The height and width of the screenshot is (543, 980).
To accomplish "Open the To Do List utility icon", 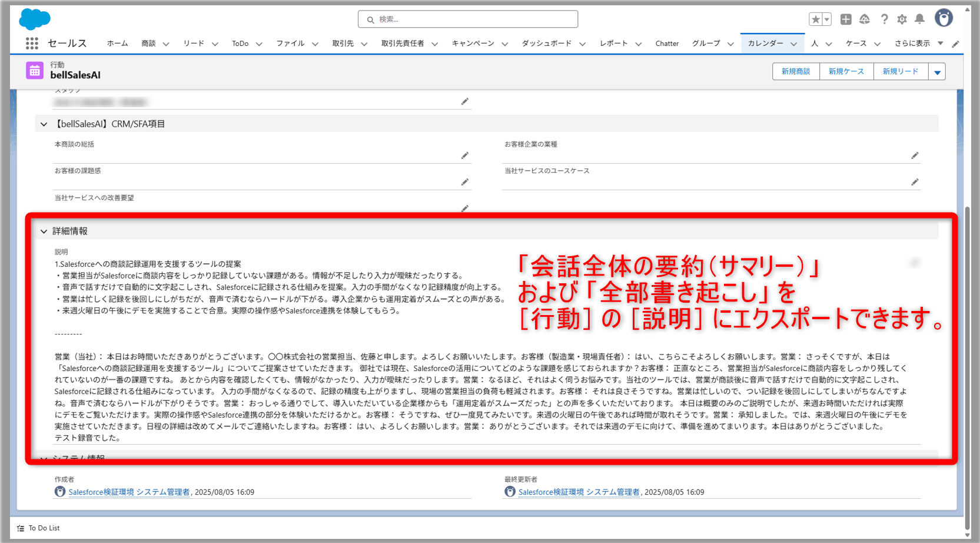I will click(x=21, y=528).
